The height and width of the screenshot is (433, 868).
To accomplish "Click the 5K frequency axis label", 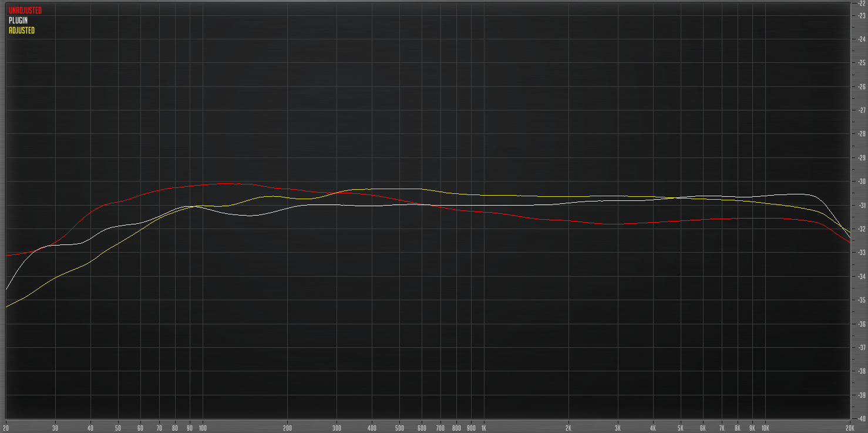I will [x=681, y=428].
